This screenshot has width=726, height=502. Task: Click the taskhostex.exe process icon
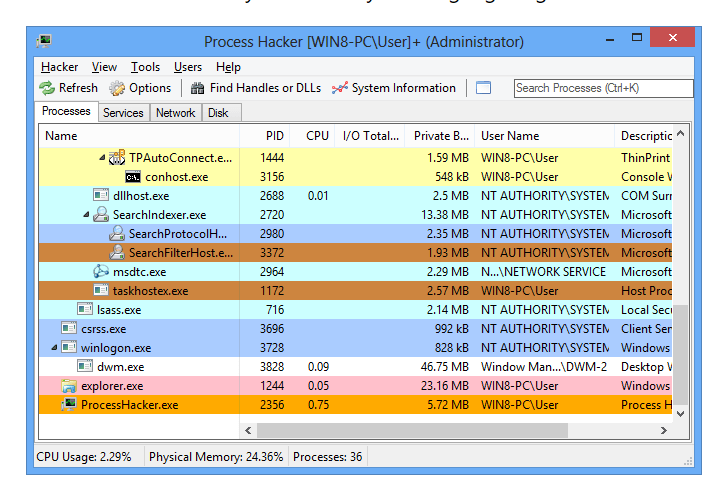pyautogui.click(x=100, y=290)
